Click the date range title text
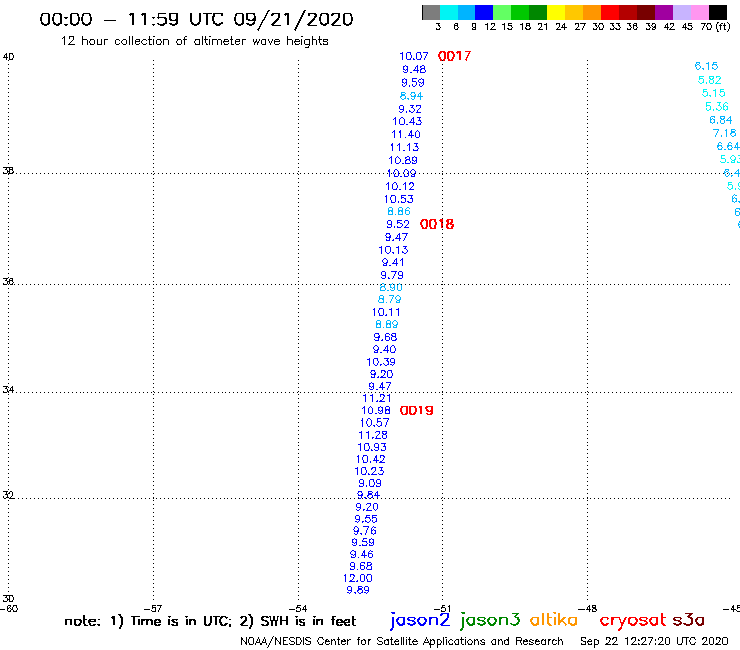 196,20
